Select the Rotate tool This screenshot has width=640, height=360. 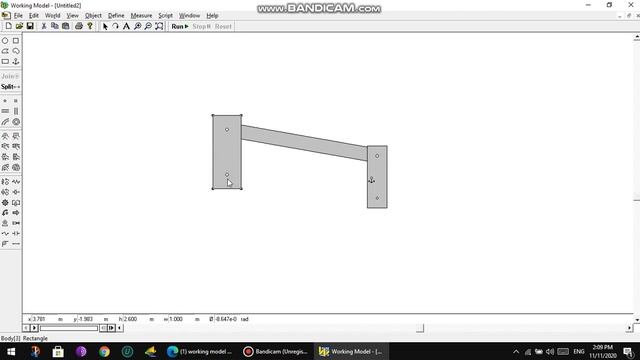[116, 26]
